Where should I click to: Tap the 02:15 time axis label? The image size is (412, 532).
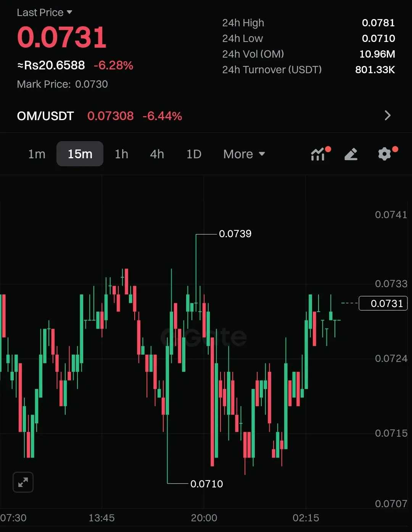pos(306,518)
